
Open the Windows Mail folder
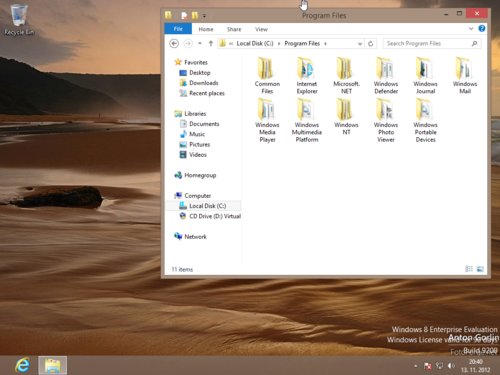(x=465, y=76)
